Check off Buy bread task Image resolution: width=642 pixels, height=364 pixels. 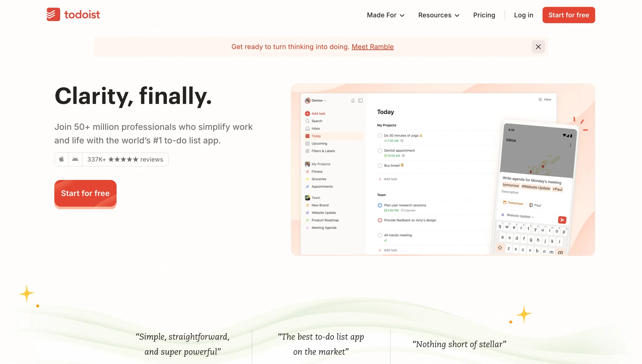[380, 166]
